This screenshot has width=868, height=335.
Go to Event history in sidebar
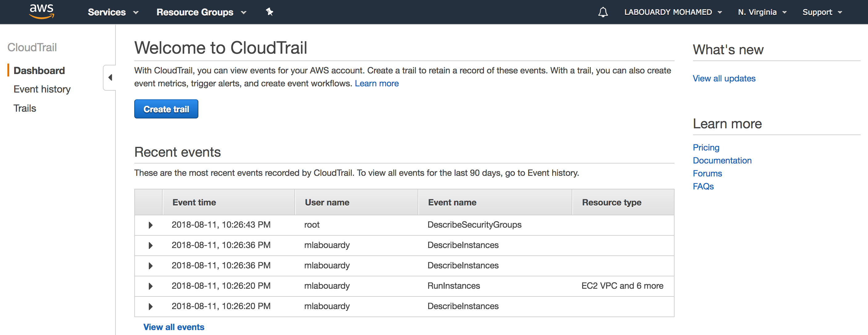click(42, 89)
